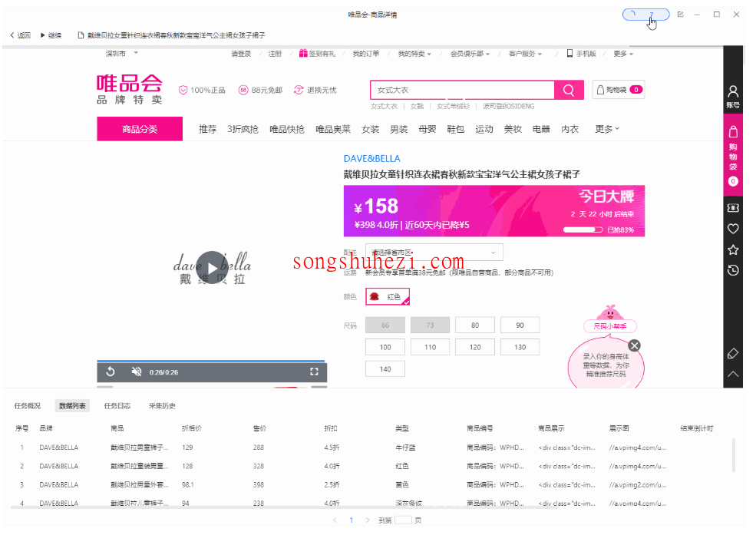Click the 注册 link
Screen dimensions: 756x535
(x=275, y=54)
